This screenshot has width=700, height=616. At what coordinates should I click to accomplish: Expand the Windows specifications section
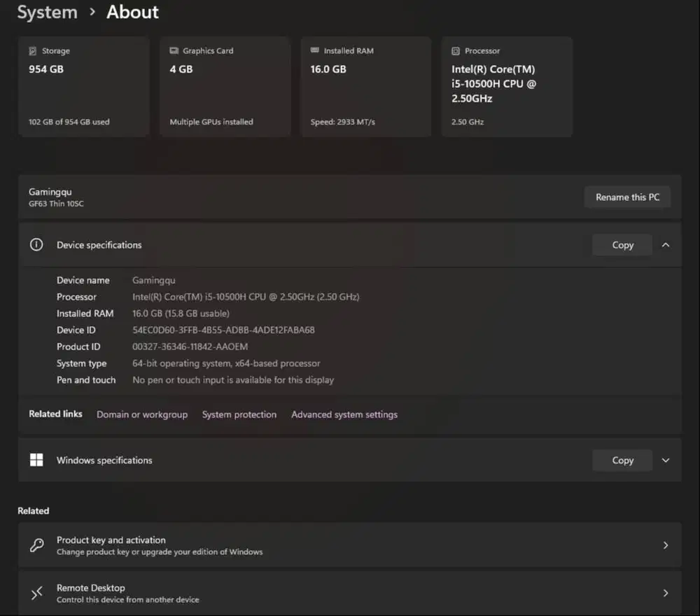coord(666,460)
